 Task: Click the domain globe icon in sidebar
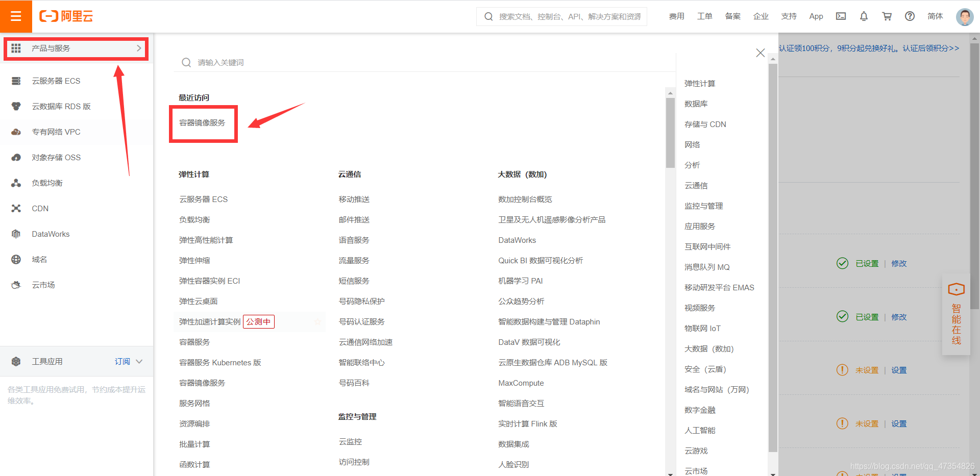tap(16, 259)
